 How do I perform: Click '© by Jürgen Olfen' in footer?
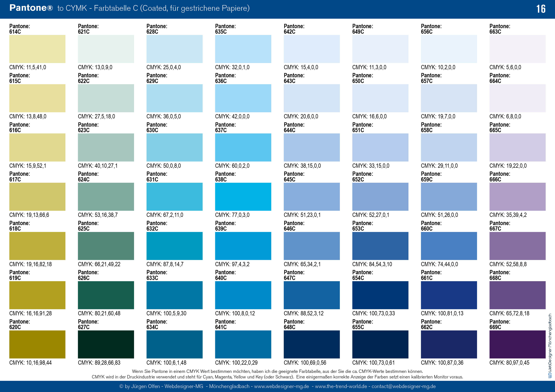(140, 386)
